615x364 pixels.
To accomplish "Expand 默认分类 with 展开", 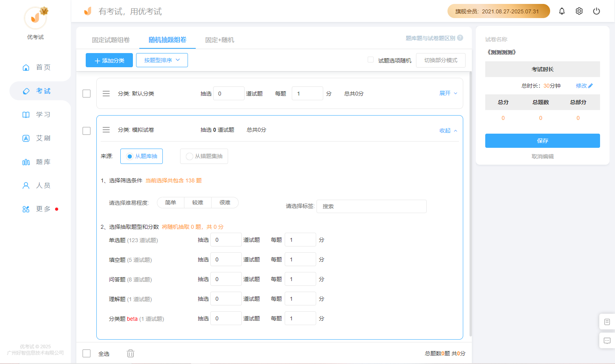I will [448, 93].
